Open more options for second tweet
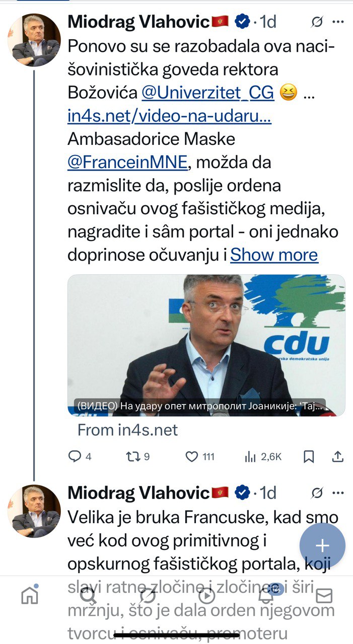Screen dimensions: 353x644 339,493
